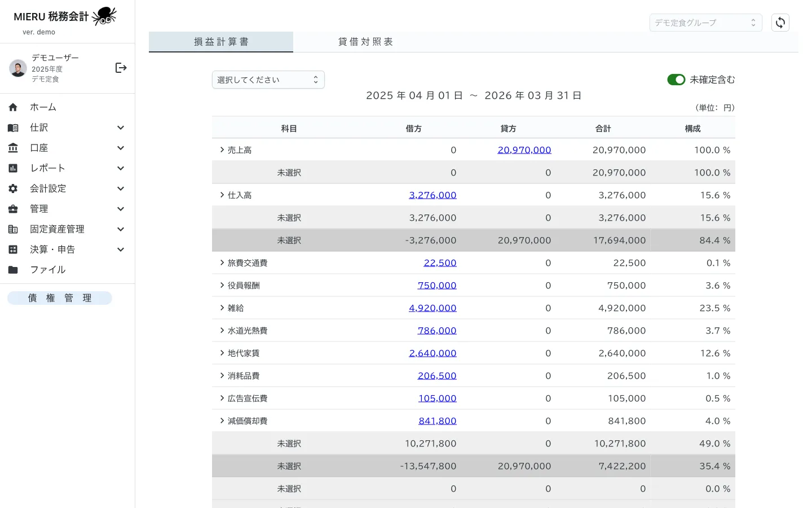Toggle the 未確定含む switch
The height and width of the screenshot is (508, 812).
(676, 80)
